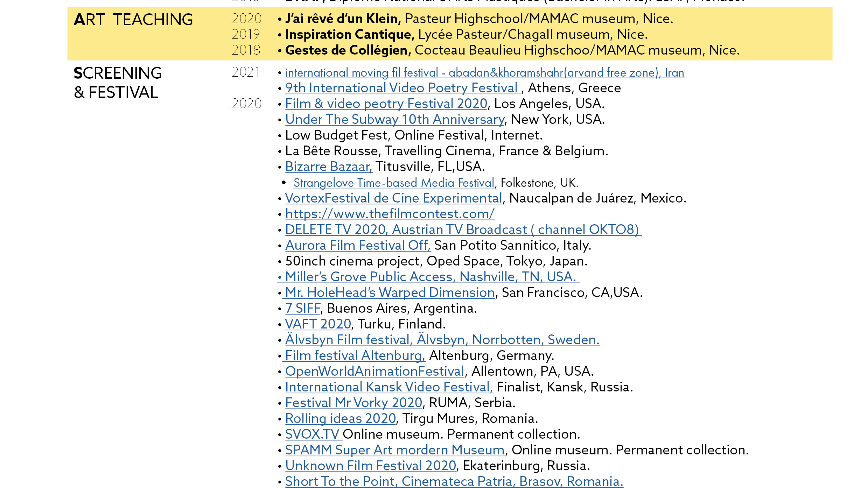Click Film & video poetry Festival 2020 link

tap(386, 104)
